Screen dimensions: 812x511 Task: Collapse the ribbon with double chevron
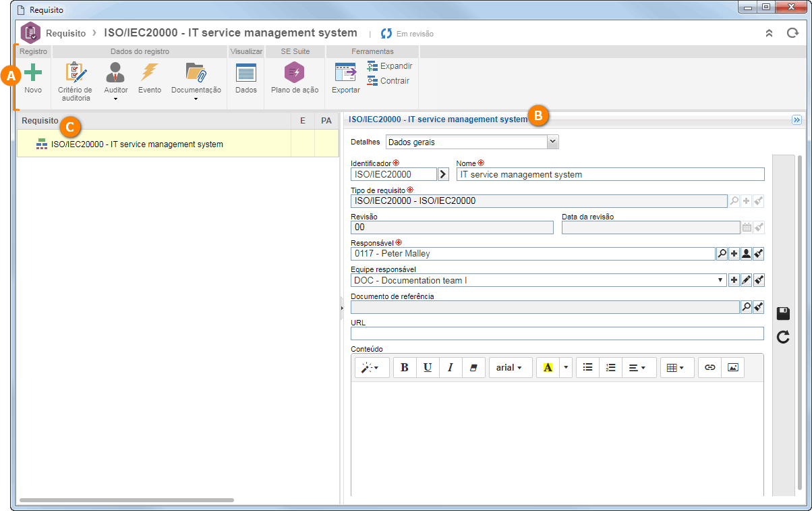point(769,33)
